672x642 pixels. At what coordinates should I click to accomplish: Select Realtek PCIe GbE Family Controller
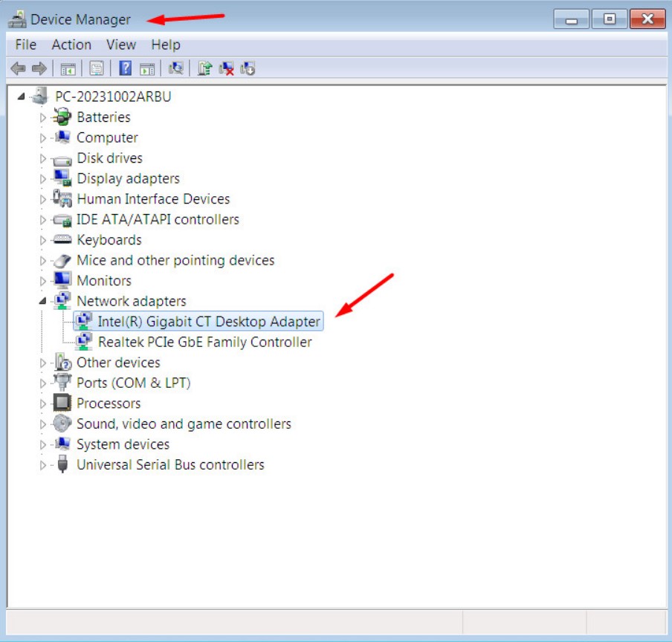coord(205,342)
